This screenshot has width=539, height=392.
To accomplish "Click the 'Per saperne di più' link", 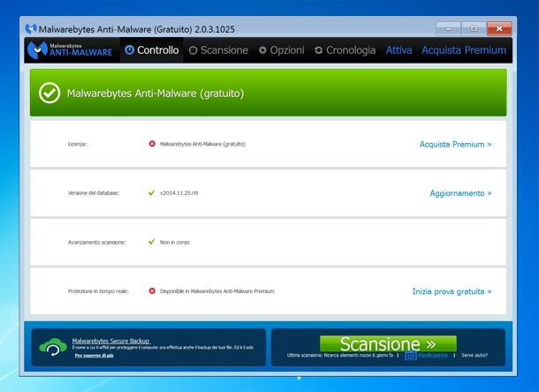I will (x=95, y=356).
